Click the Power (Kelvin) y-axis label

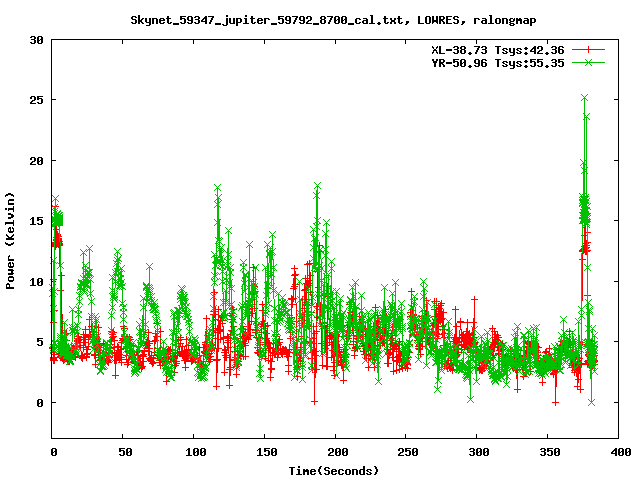click(x=10, y=241)
